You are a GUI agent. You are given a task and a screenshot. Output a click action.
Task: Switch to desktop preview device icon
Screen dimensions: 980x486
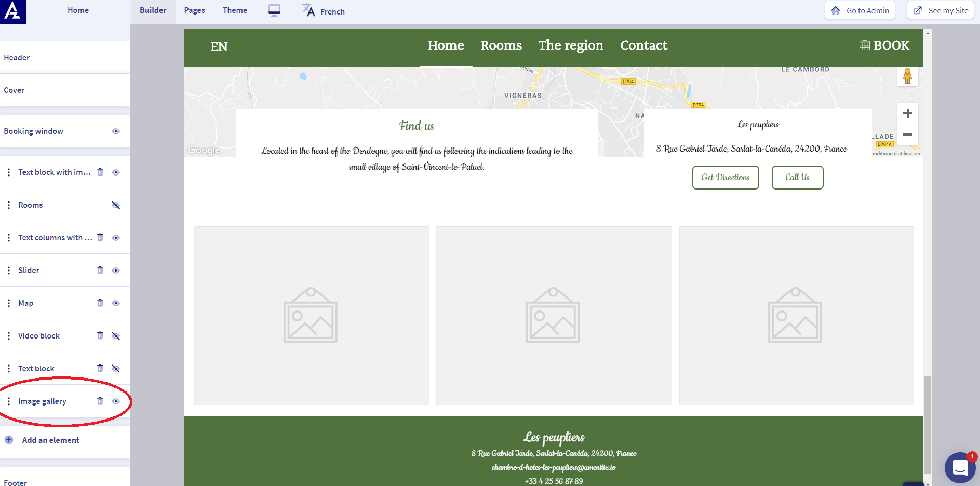coord(274,11)
